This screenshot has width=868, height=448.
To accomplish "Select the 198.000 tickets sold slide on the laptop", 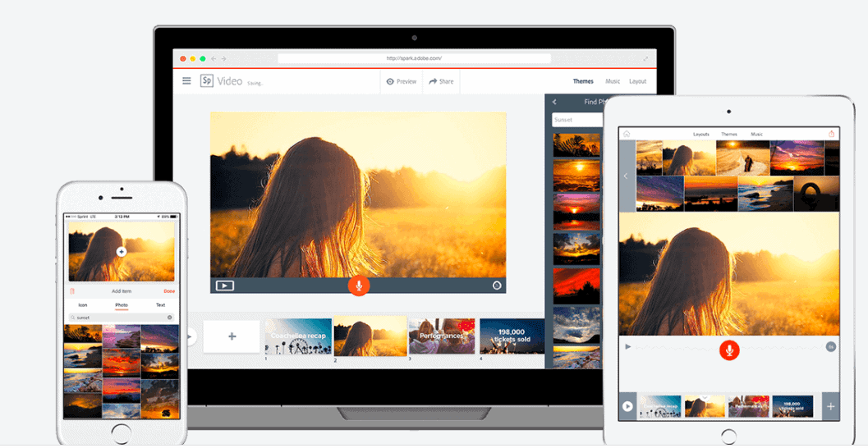I will [512, 336].
